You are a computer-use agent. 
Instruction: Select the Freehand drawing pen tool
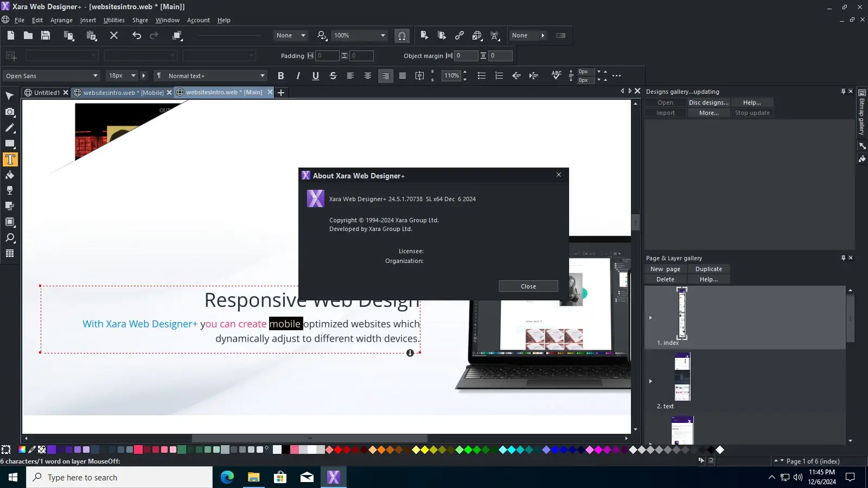pyautogui.click(x=10, y=127)
